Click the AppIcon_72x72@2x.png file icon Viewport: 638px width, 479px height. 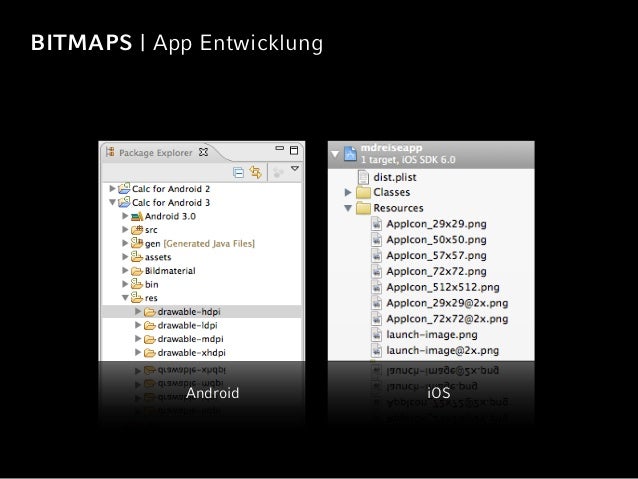(x=377, y=319)
